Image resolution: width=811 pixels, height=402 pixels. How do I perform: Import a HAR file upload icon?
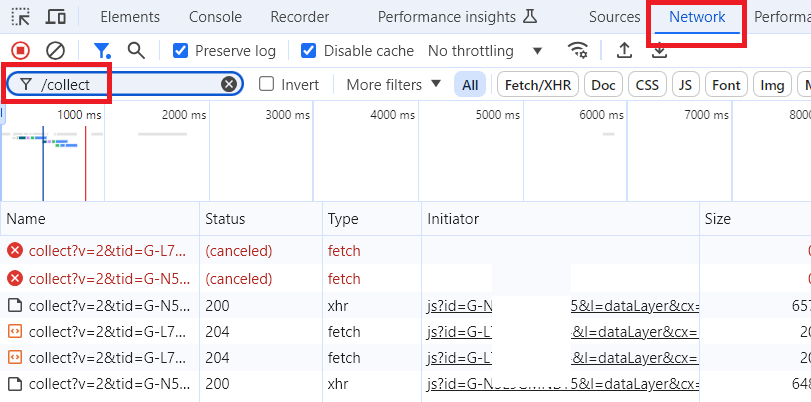click(x=624, y=50)
